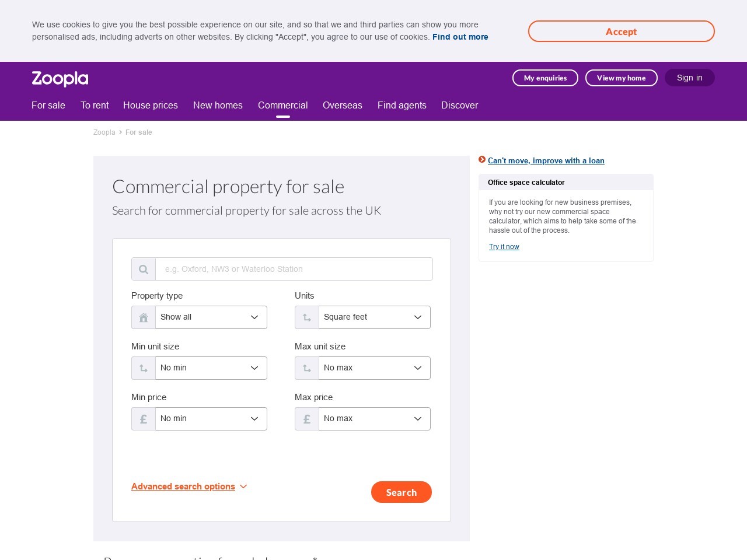Click the units arrows icon beside Square feet
The width and height of the screenshot is (747, 560).
click(306, 317)
